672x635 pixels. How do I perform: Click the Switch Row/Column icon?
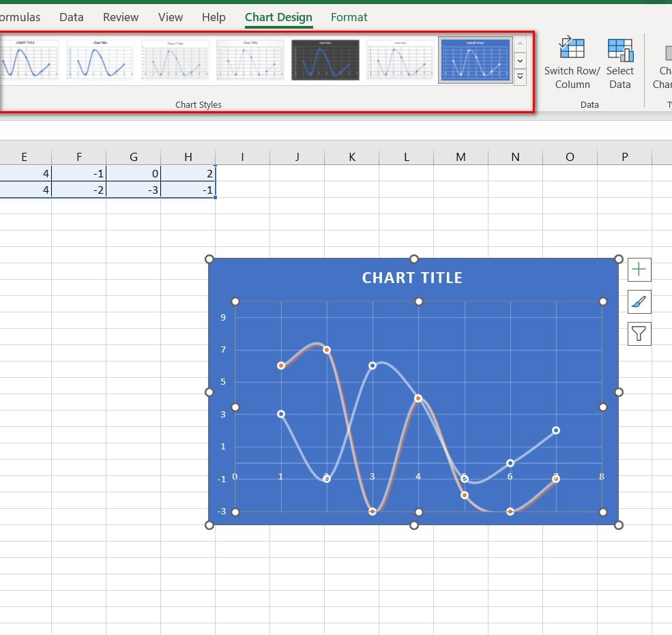click(572, 50)
